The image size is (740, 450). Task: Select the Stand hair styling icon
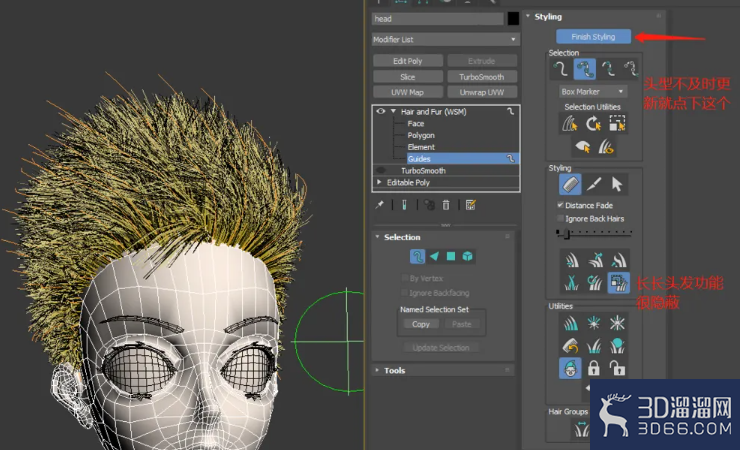pos(595,260)
